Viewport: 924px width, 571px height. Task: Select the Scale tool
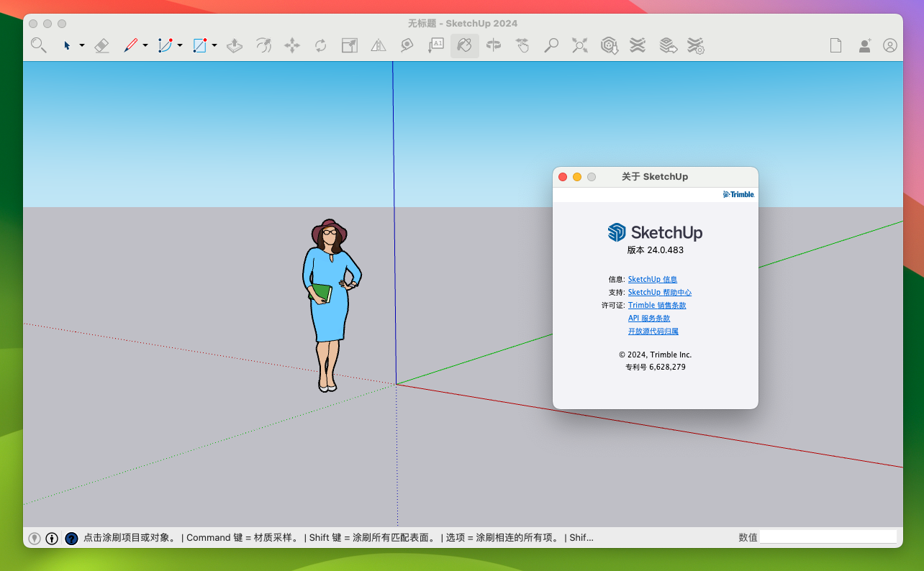(350, 45)
